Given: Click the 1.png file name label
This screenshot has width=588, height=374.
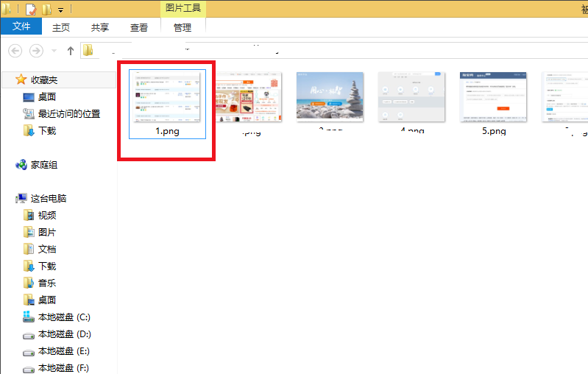Looking at the screenshot, I should (x=167, y=131).
